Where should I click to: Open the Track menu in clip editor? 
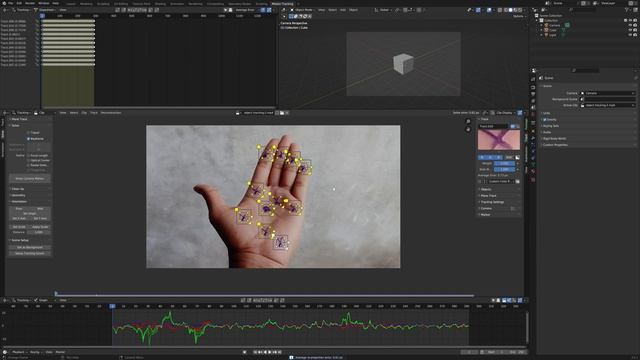pyautogui.click(x=93, y=113)
